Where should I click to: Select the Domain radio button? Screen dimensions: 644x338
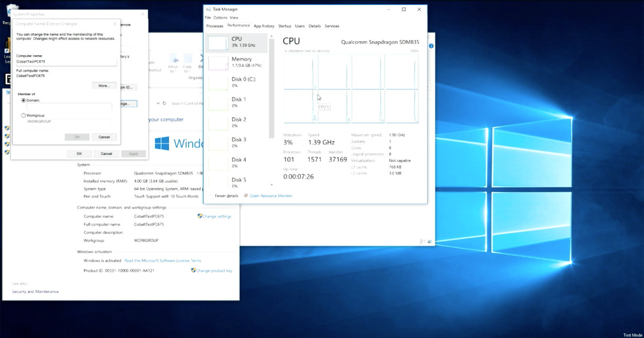[x=24, y=100]
